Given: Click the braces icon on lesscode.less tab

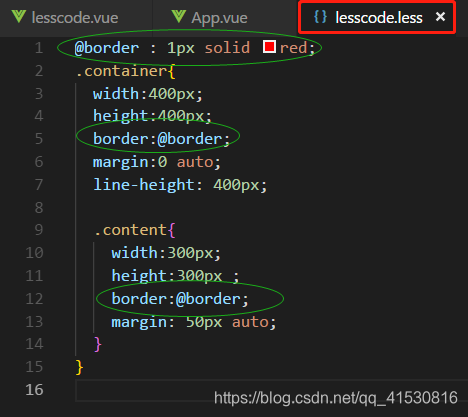Looking at the screenshot, I should coord(320,17).
